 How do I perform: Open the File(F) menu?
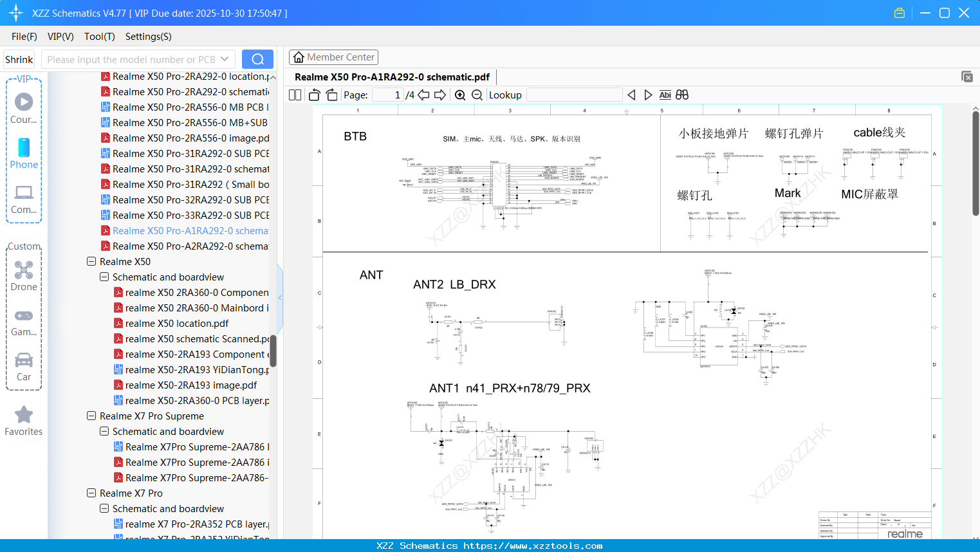(x=24, y=37)
